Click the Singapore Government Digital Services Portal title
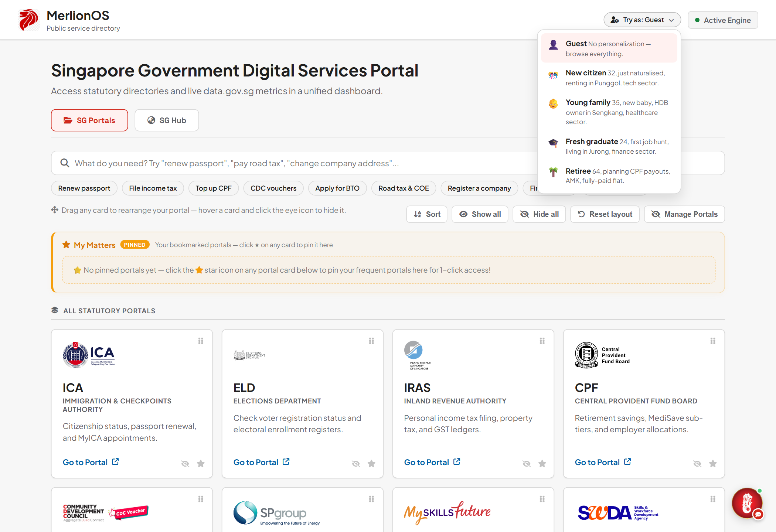 (x=235, y=70)
